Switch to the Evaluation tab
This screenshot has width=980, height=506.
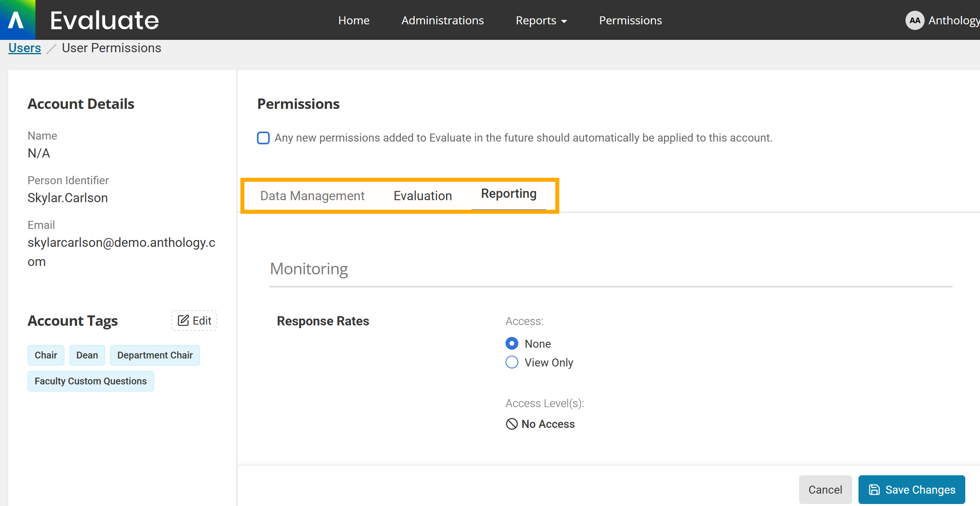point(422,195)
